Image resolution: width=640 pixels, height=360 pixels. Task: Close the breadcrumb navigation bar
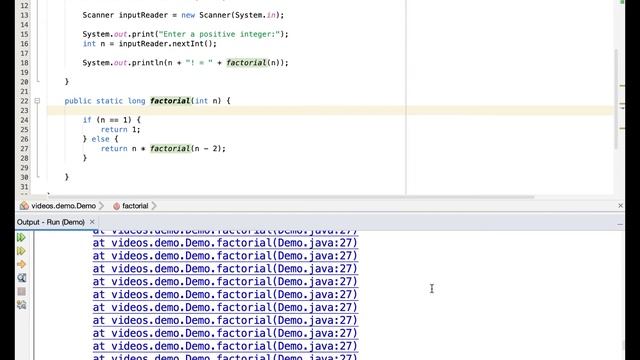(620, 206)
